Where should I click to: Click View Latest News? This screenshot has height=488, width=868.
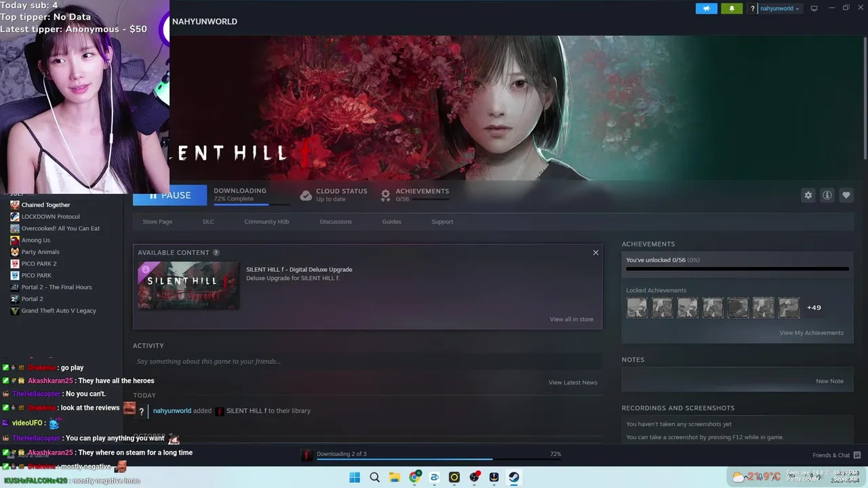click(573, 382)
